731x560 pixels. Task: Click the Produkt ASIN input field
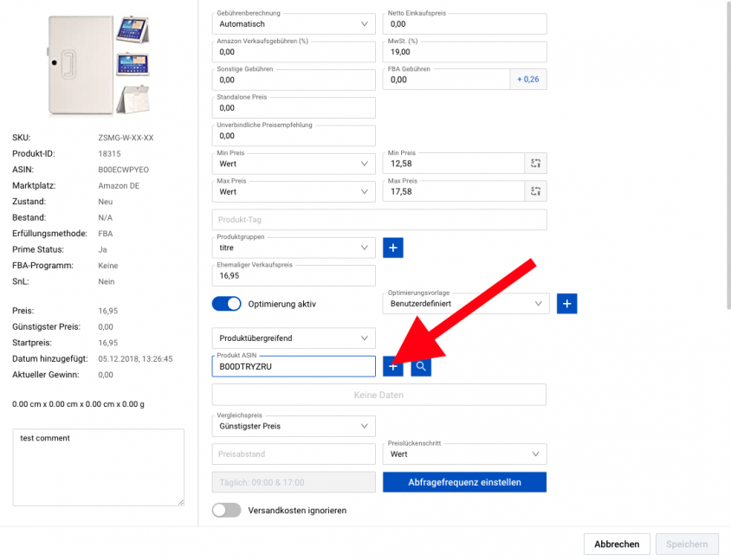pyautogui.click(x=294, y=367)
